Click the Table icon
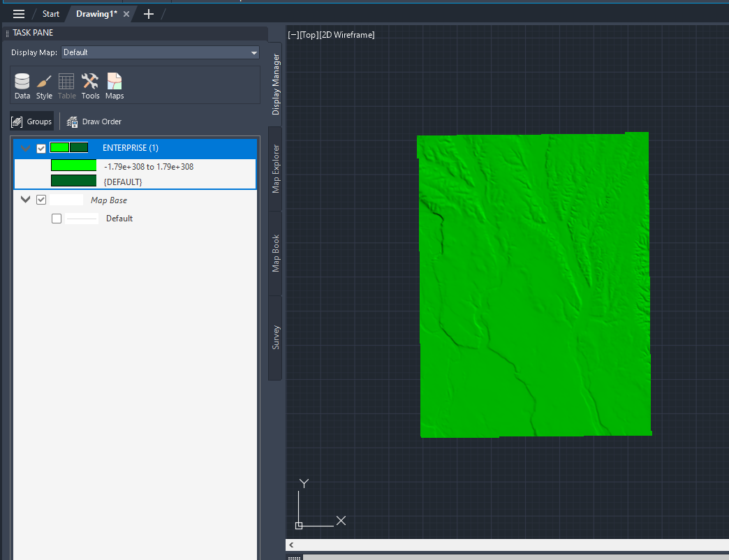Image resolution: width=729 pixels, height=560 pixels. click(x=66, y=84)
